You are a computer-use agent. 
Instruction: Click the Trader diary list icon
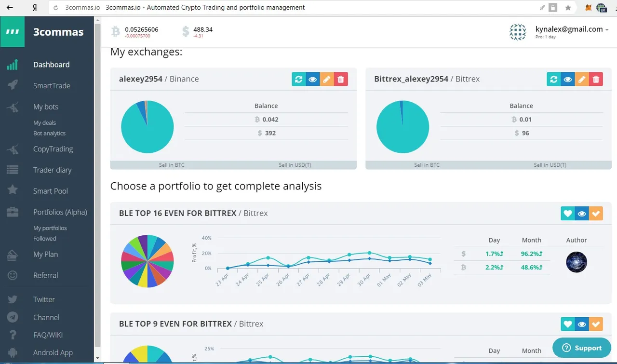point(13,170)
